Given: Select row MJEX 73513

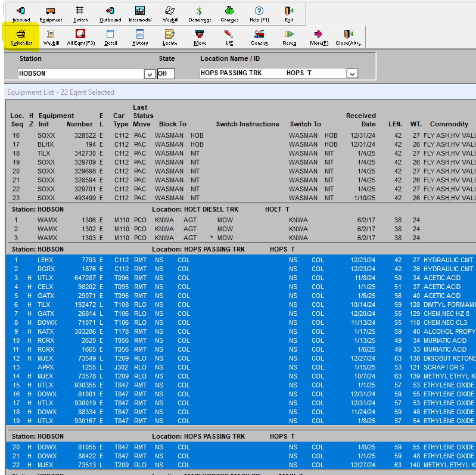Looking at the screenshot, I should tap(241, 465).
